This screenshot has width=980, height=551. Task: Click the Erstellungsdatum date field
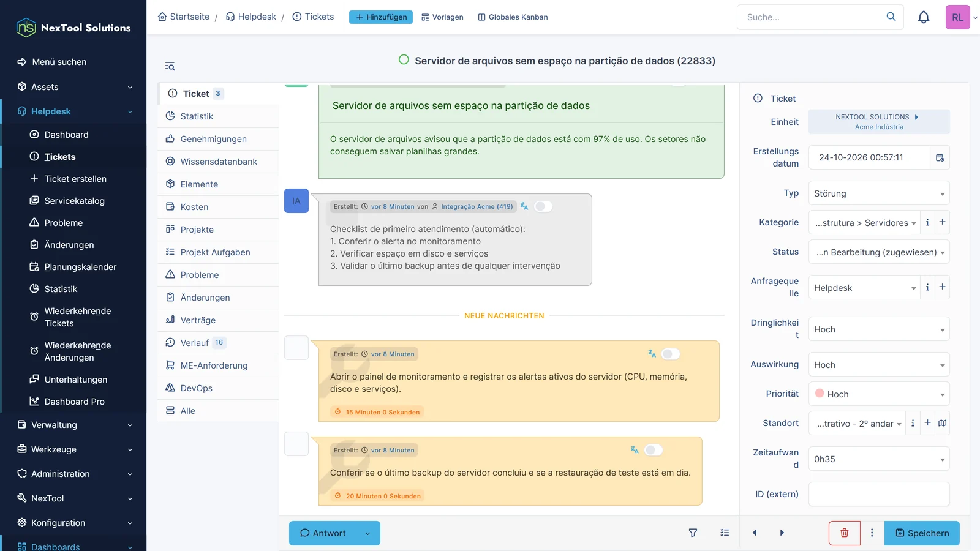(x=869, y=157)
